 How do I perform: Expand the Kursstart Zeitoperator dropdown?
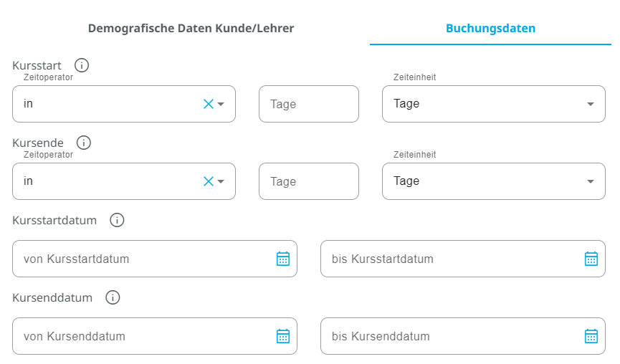click(x=221, y=104)
